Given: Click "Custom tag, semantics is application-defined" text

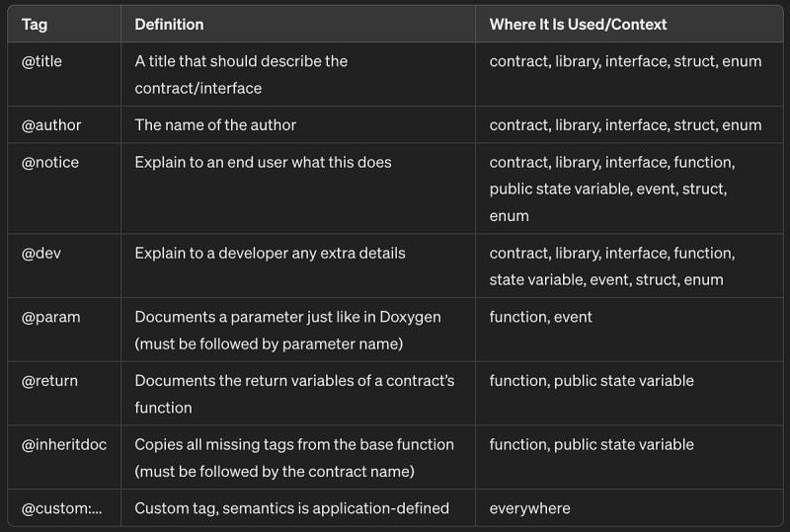Looking at the screenshot, I should 291,508.
